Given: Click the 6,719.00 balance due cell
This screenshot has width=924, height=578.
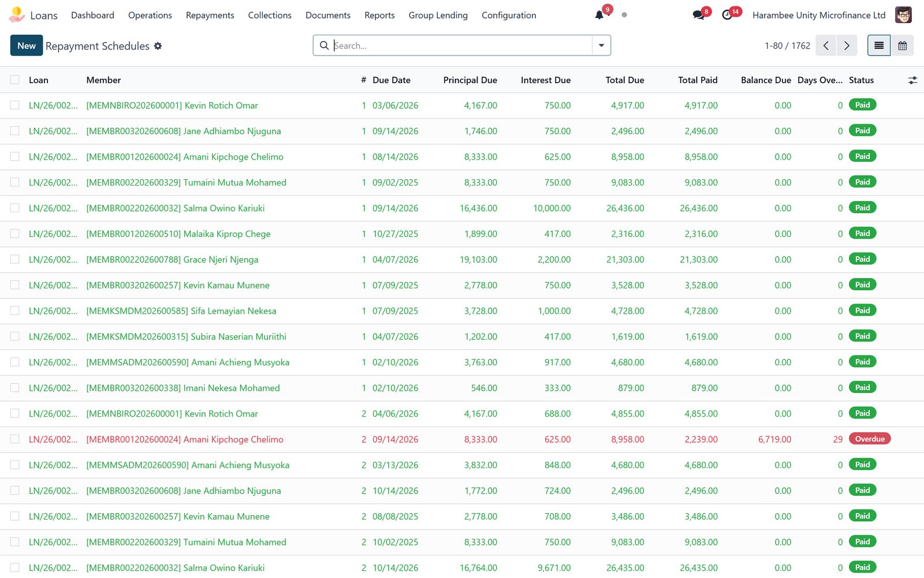Looking at the screenshot, I should pyautogui.click(x=774, y=439).
